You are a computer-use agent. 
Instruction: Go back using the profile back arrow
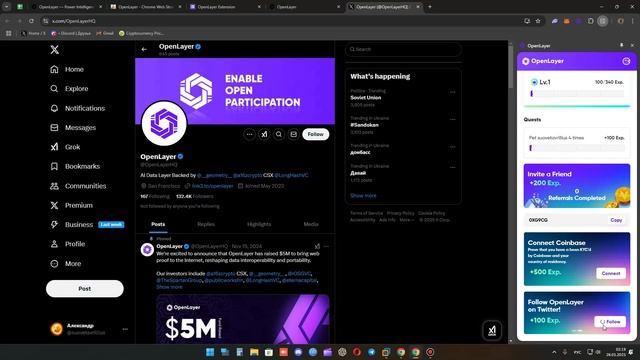(144, 49)
